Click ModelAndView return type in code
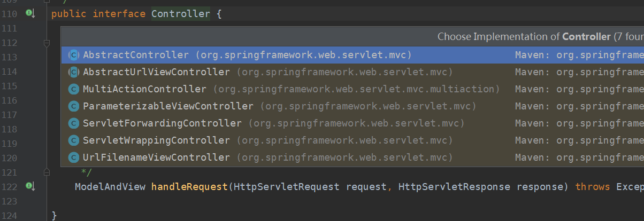The height and width of the screenshot is (221, 644). pyautogui.click(x=110, y=187)
